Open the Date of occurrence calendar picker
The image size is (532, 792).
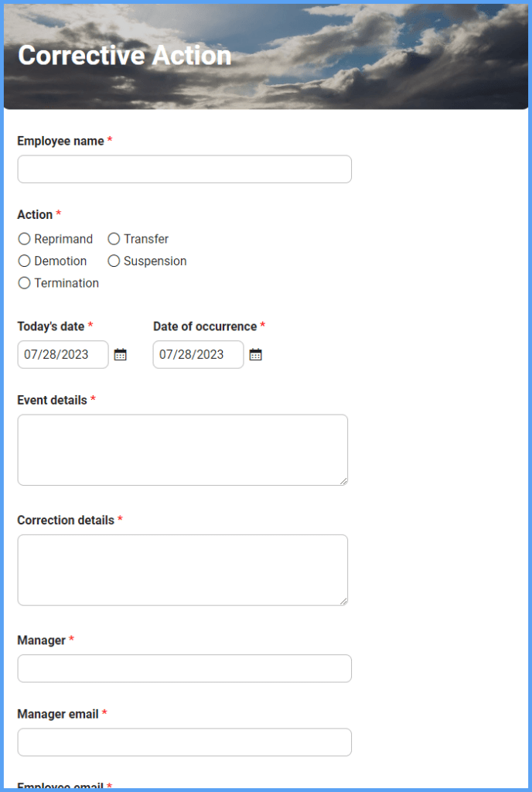255,354
